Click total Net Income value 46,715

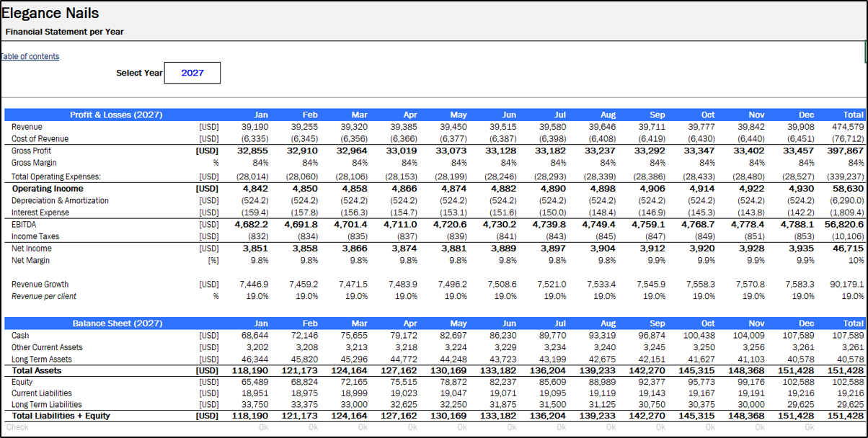[x=850, y=249]
